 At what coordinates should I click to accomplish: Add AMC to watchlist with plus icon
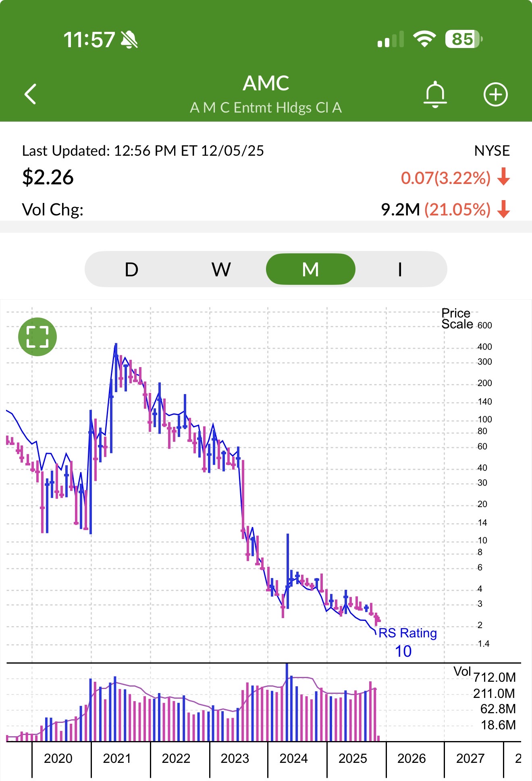coord(495,94)
